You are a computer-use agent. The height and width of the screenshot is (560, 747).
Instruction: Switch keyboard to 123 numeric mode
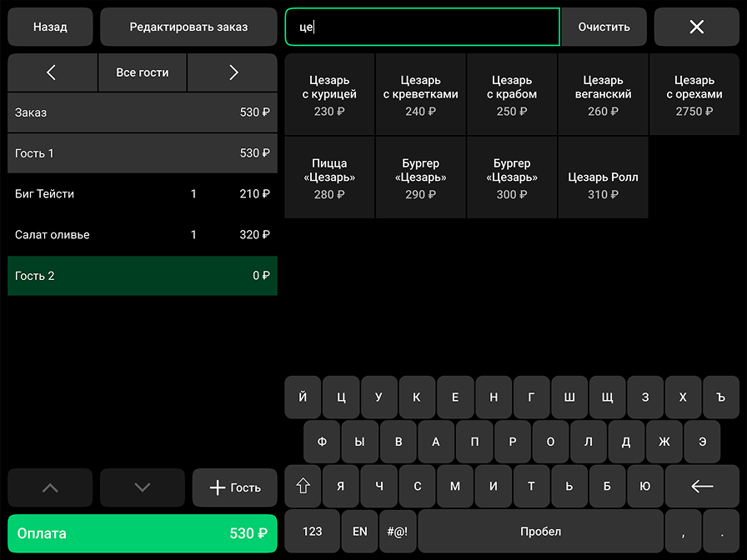click(312, 531)
